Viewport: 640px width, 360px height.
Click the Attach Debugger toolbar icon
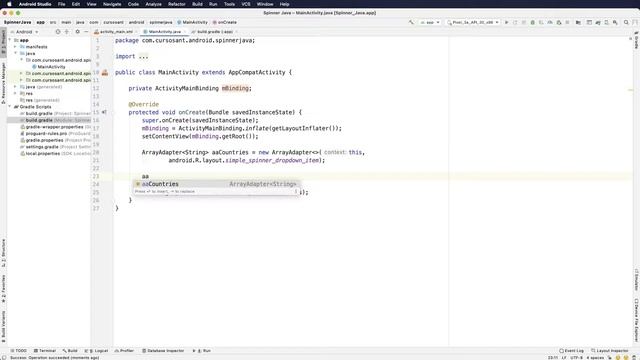(x=559, y=22)
